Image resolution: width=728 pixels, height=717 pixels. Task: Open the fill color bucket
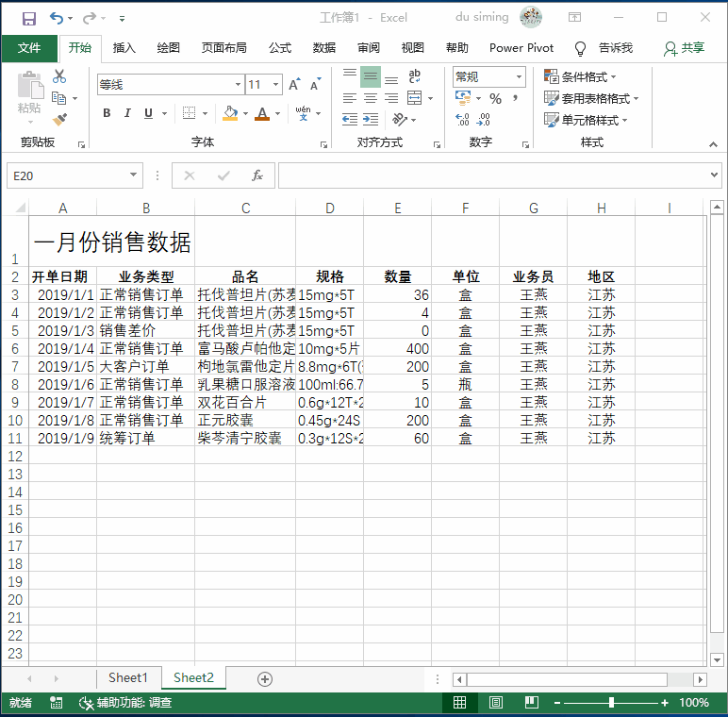click(230, 113)
